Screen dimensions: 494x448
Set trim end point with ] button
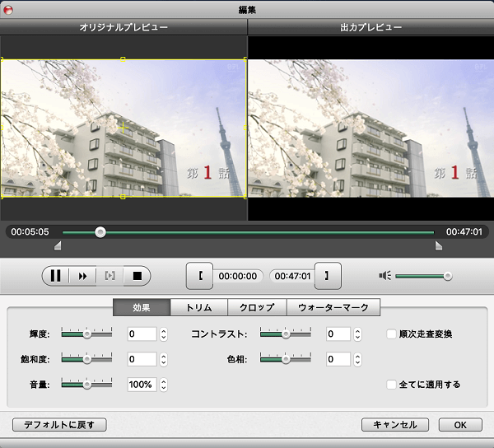(x=328, y=276)
